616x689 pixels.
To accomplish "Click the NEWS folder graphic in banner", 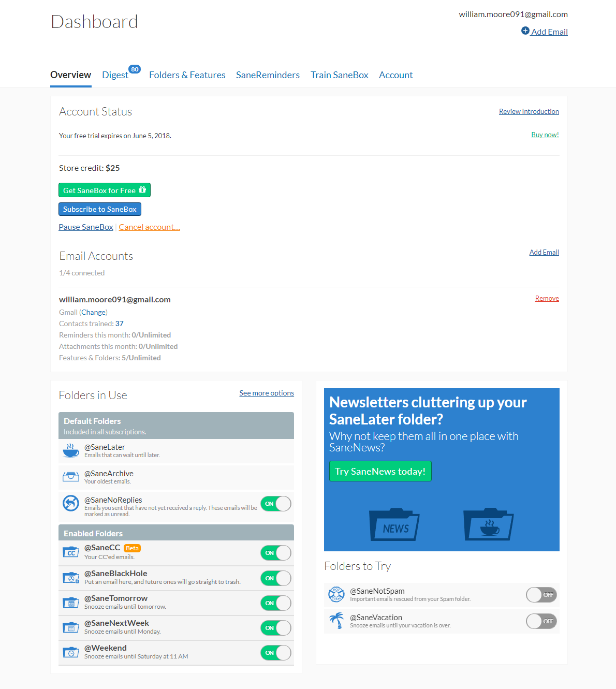I will 394,524.
